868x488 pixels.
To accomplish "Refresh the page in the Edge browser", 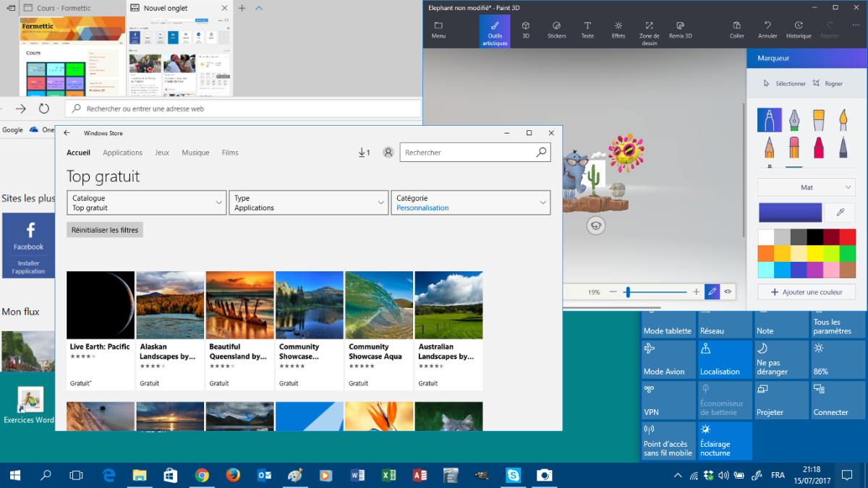I will click(x=44, y=108).
